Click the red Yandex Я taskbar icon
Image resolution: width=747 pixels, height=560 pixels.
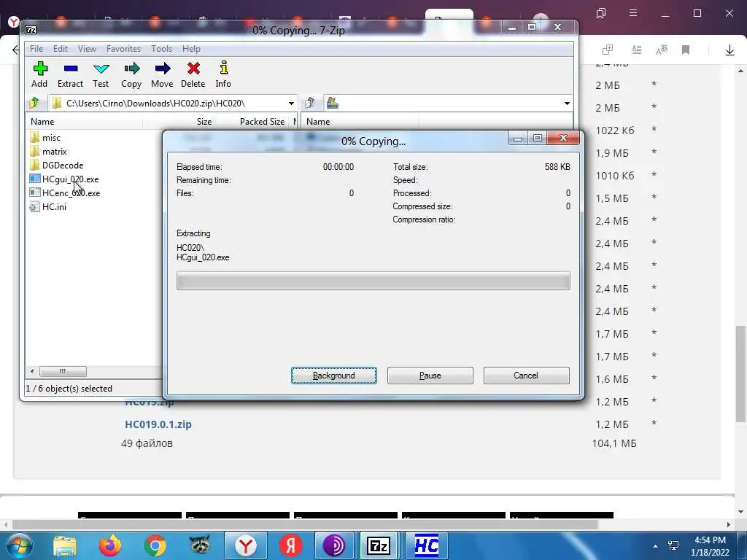[x=290, y=545]
